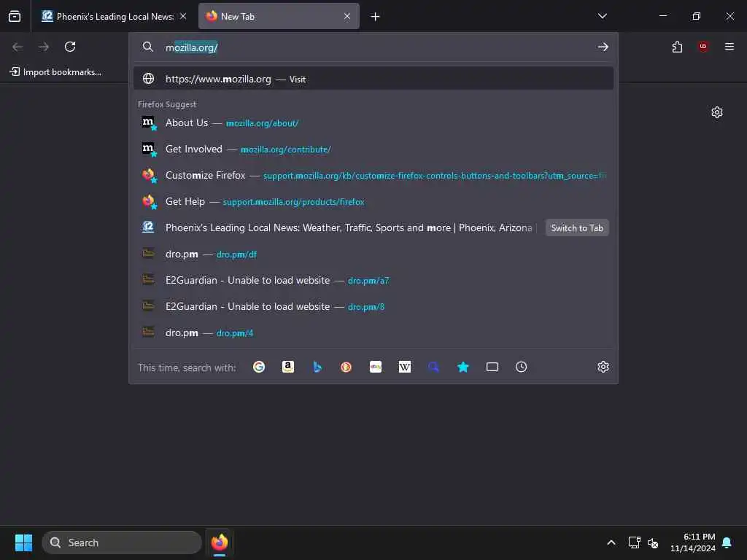Open Get Help support.mozilla.org suggestion
The image size is (747, 560).
coord(373,201)
